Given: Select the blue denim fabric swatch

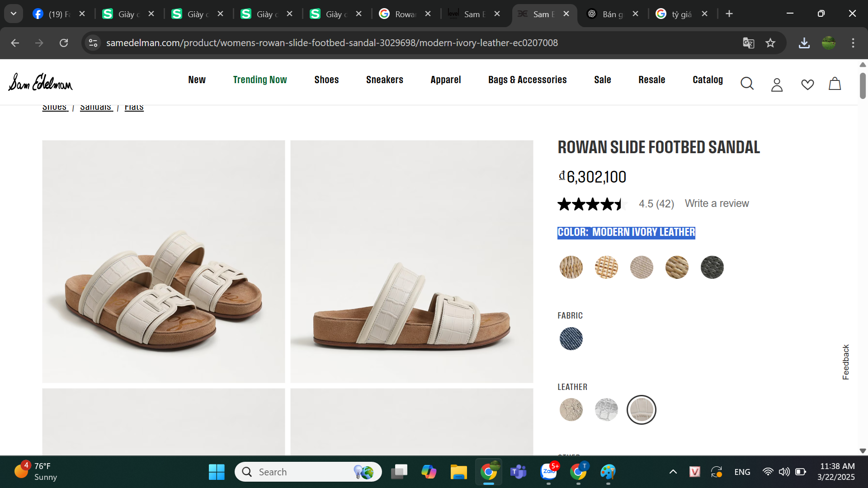Looking at the screenshot, I should [x=571, y=338].
